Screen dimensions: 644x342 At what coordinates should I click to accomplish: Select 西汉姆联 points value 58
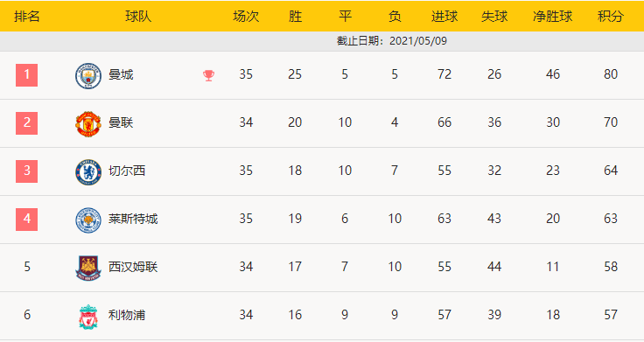click(x=611, y=267)
